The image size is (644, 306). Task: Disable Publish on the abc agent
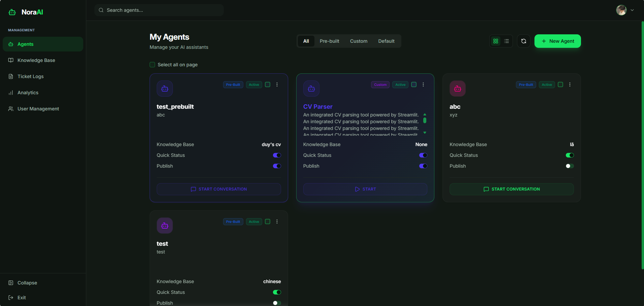point(570,166)
